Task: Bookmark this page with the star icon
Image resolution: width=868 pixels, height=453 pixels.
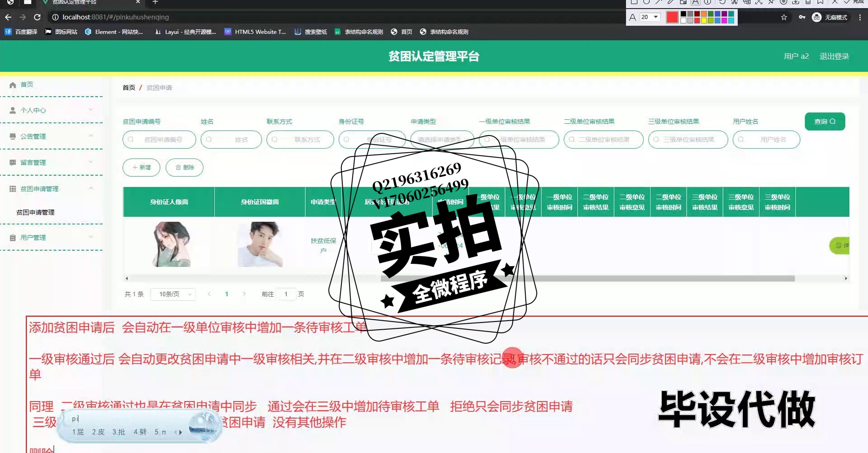Action: click(x=784, y=17)
